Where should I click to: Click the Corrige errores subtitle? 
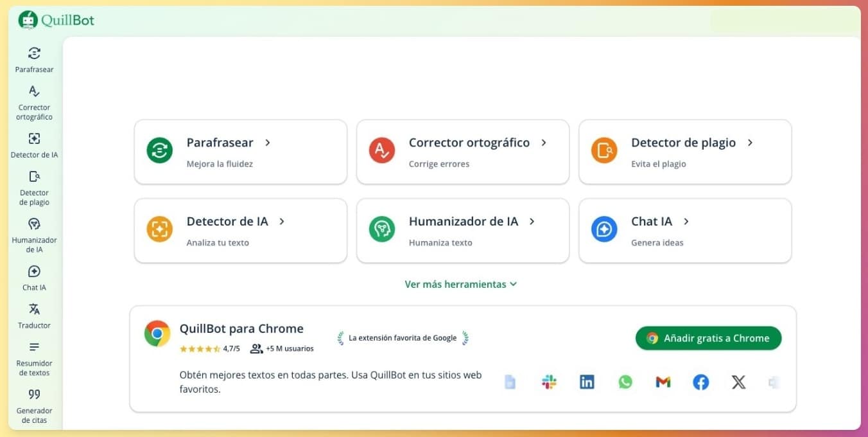tap(439, 164)
